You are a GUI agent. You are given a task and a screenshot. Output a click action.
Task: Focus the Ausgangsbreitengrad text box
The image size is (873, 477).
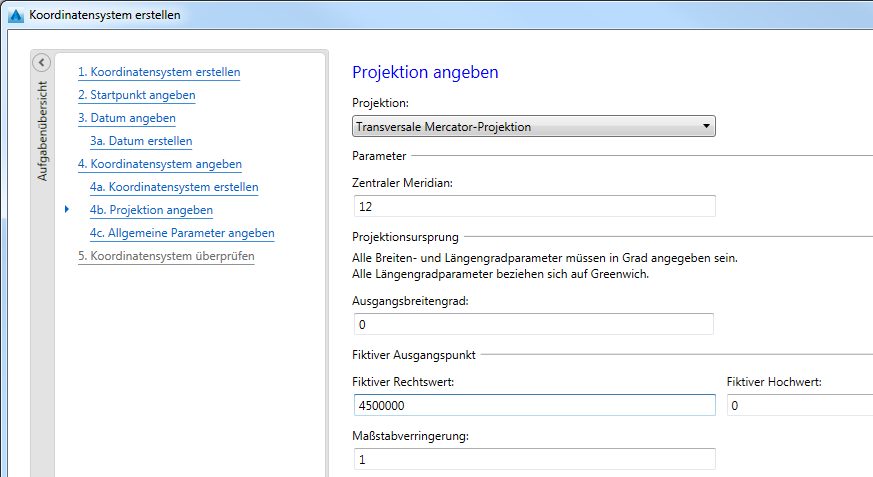(533, 324)
